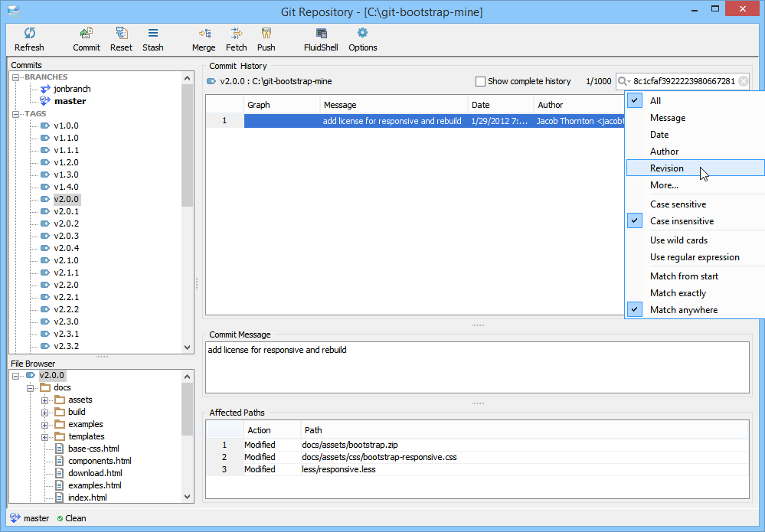Click the master branch icon in status bar
Viewport: 765px width, 532px height.
15,518
